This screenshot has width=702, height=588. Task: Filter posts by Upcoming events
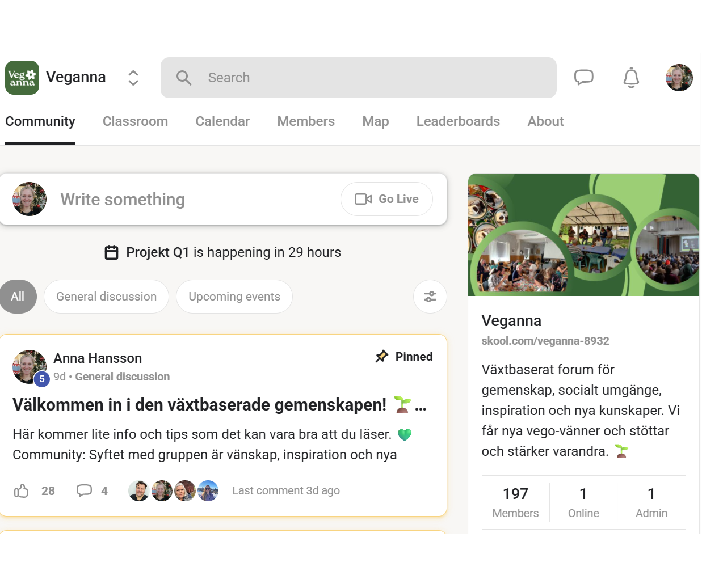coord(234,297)
